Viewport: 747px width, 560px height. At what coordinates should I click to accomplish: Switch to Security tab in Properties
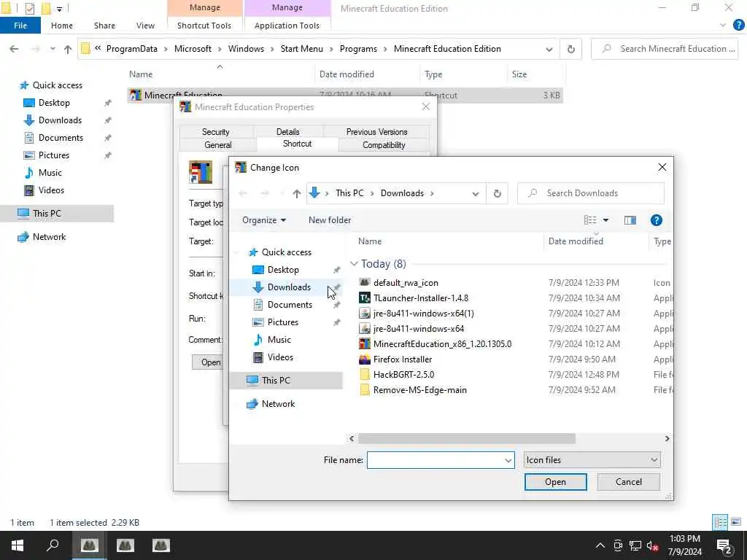tap(215, 132)
